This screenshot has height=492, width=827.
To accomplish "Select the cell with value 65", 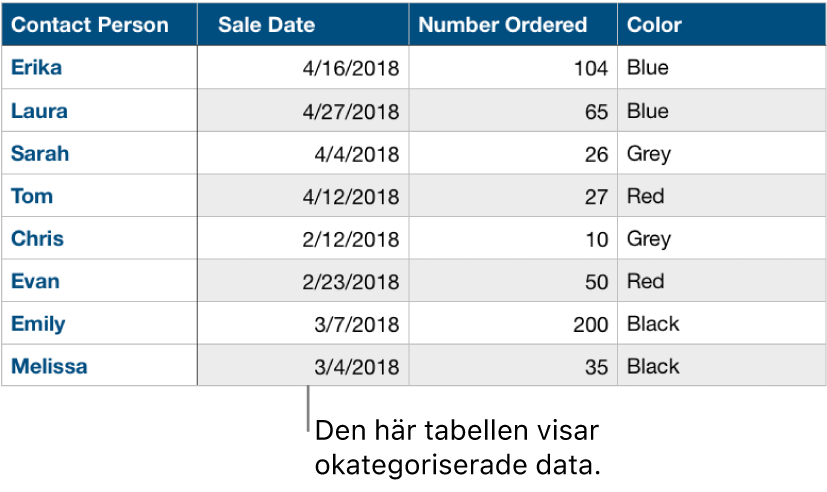I will click(596, 112).
